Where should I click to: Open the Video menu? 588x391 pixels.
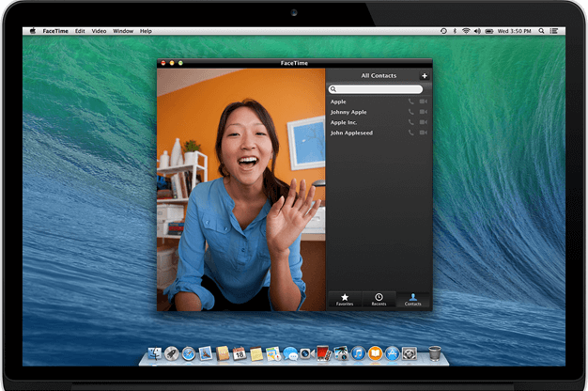(99, 31)
